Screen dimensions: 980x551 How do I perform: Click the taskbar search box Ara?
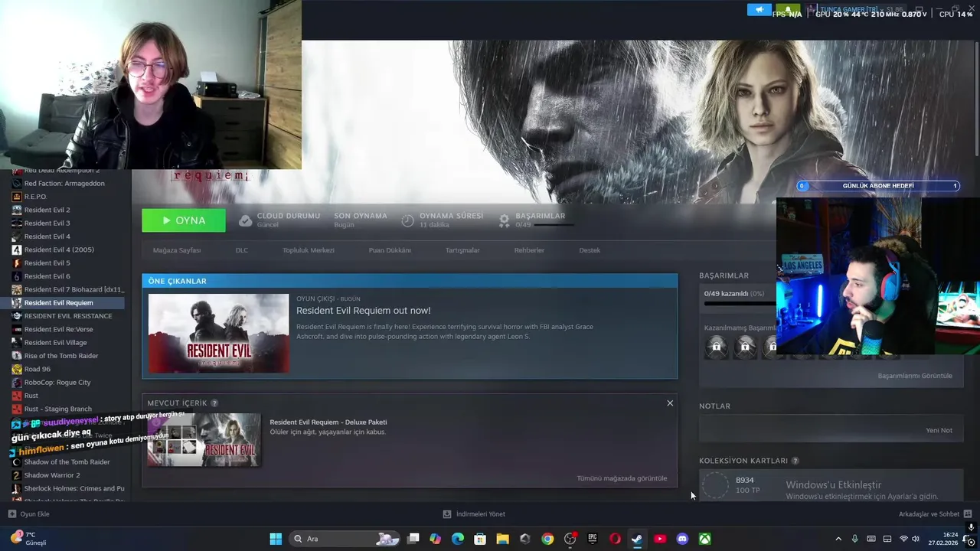click(x=345, y=539)
